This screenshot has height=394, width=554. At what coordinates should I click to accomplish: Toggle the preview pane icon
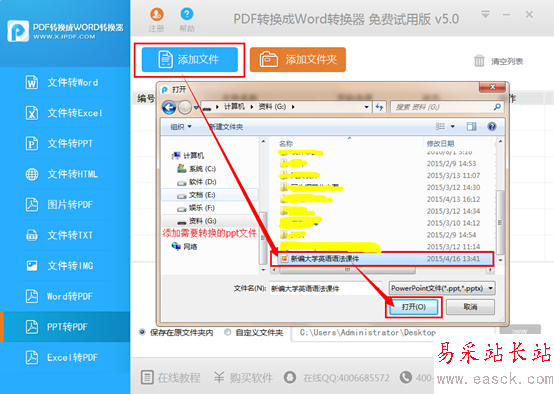click(471, 127)
